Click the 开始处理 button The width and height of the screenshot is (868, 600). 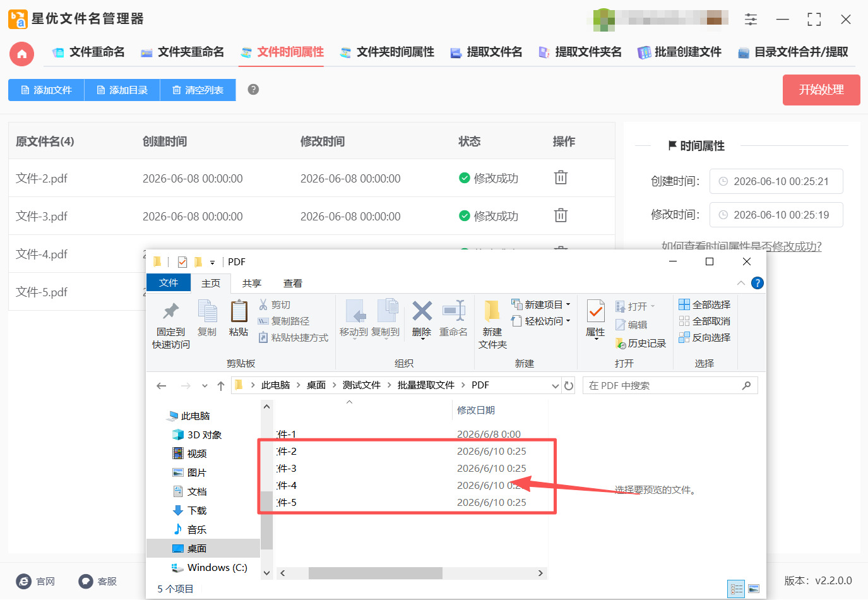(x=821, y=90)
